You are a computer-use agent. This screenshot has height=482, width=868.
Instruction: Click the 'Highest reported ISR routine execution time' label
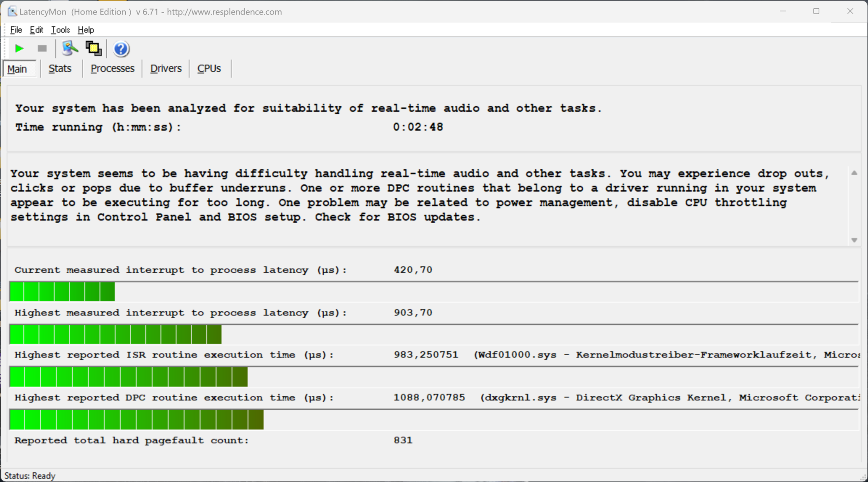pos(174,355)
